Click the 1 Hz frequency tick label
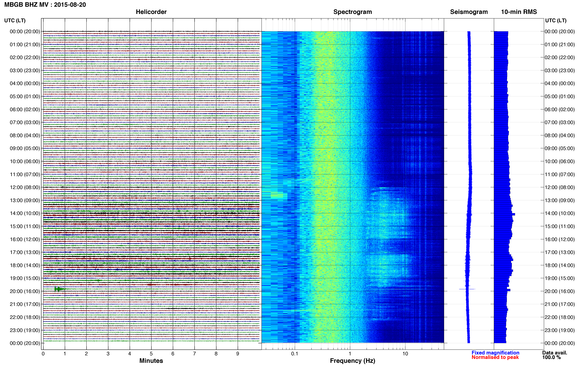This screenshot has height=368, width=588. click(350, 354)
